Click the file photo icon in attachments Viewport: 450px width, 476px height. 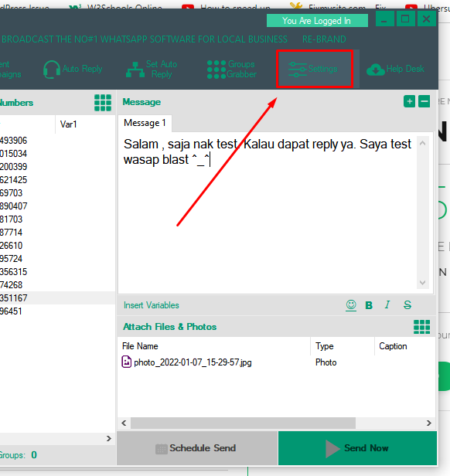126,362
